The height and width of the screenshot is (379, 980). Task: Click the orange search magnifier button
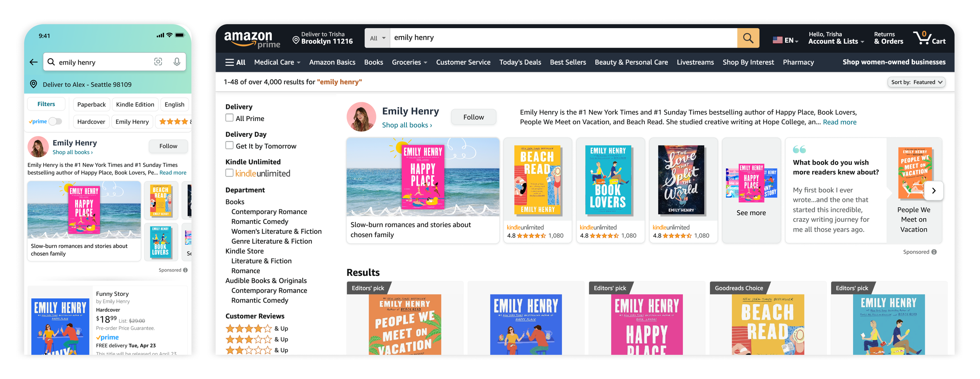[748, 38]
